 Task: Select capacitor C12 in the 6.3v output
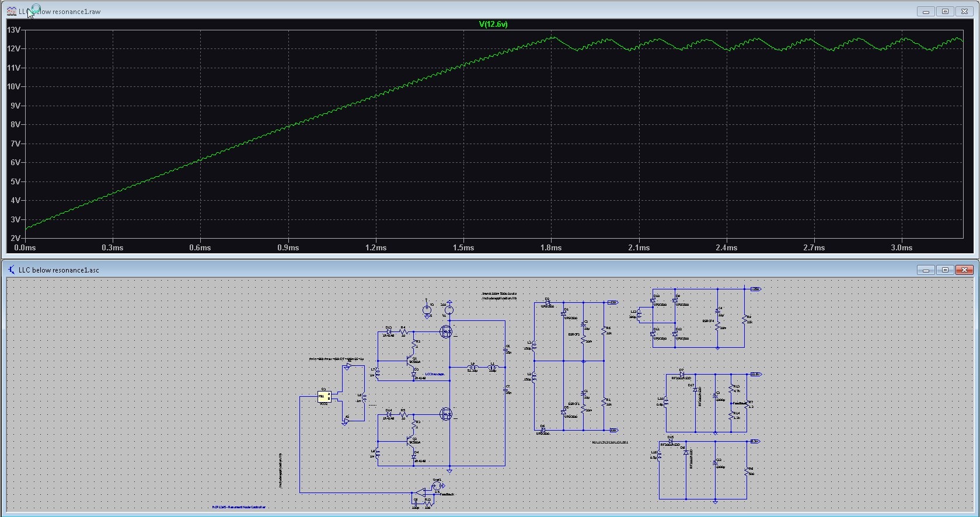pos(715,464)
